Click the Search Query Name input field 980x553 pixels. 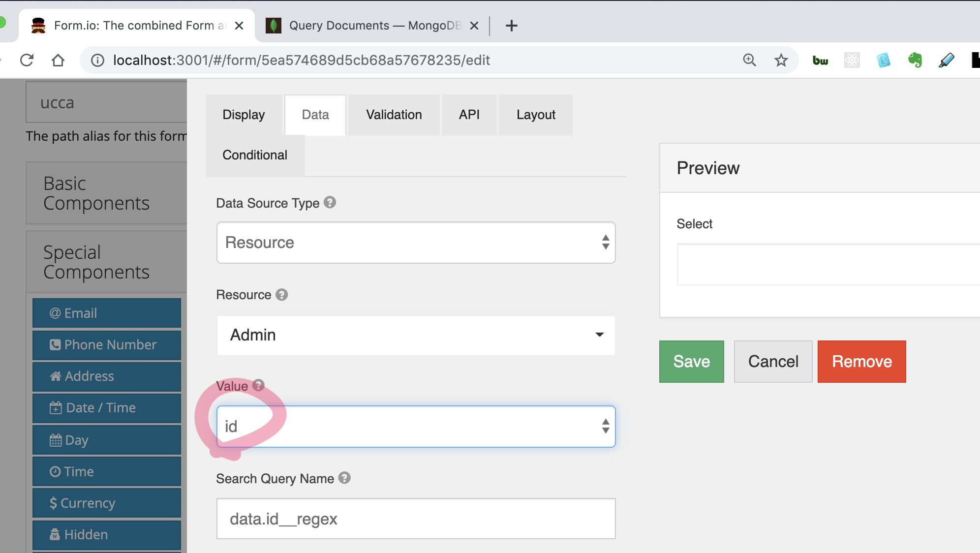coord(416,519)
